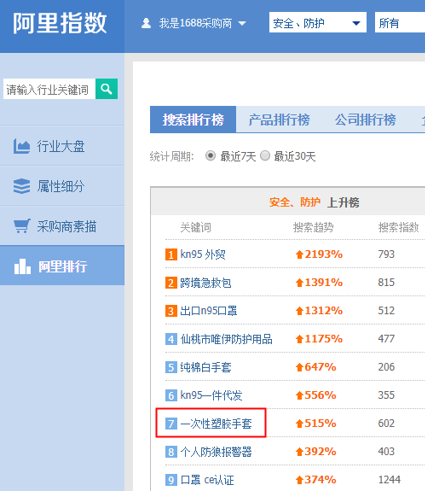The width and height of the screenshot is (425, 491).
Task: Click the 阿里排行 bar chart icon
Action: pyautogui.click(x=22, y=266)
